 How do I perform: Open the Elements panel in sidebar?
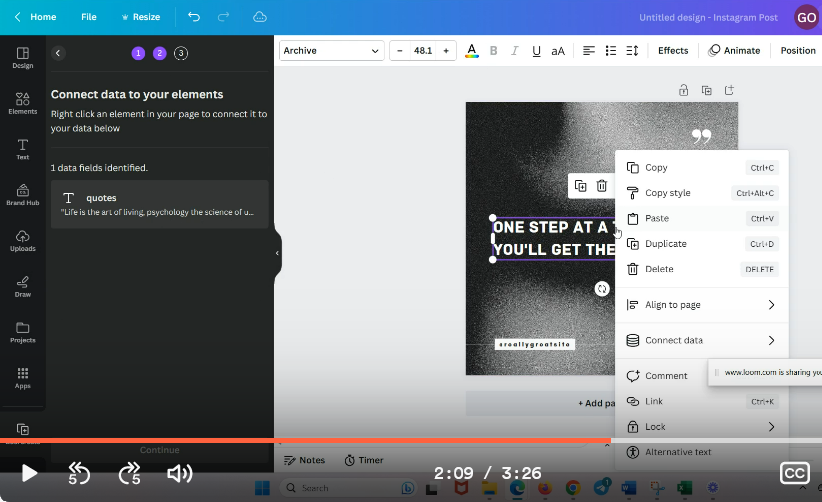pos(23,103)
